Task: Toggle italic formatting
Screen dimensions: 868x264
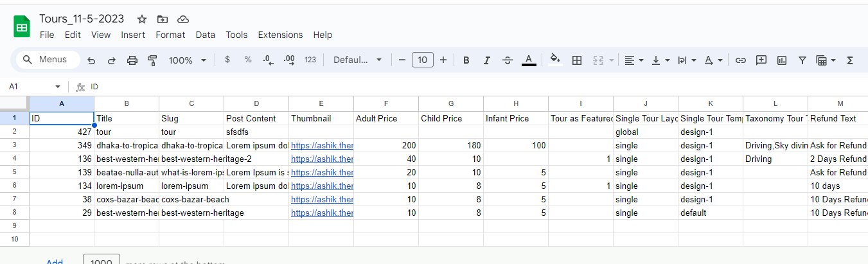Action: (487, 60)
